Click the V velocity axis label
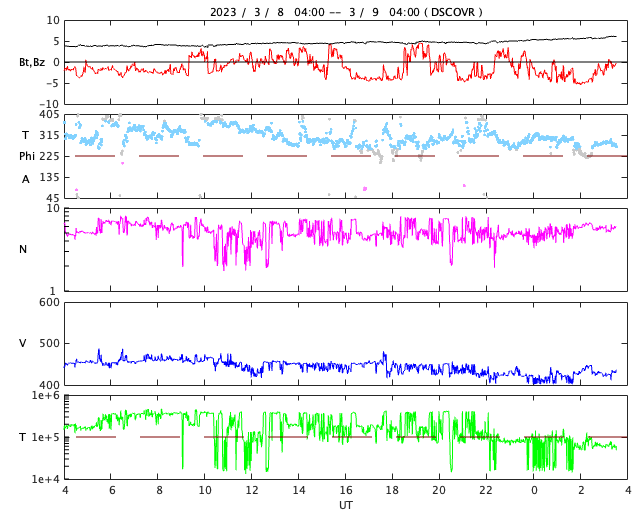 pos(22,343)
